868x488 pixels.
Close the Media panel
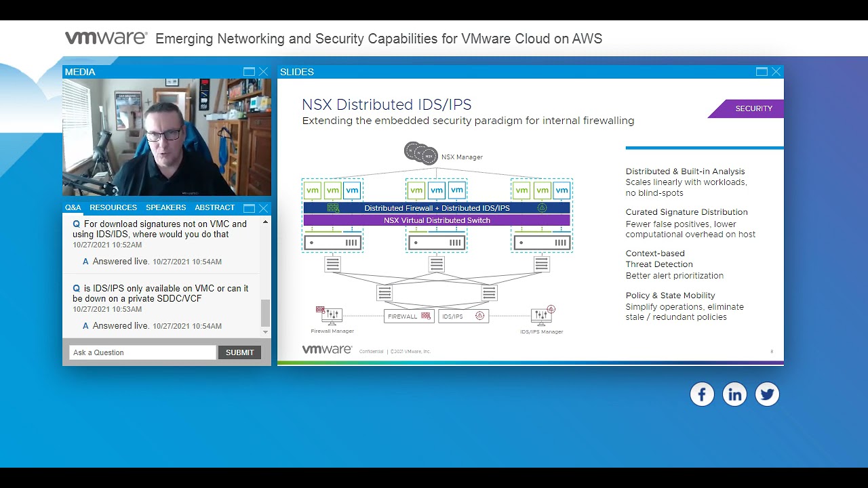click(264, 72)
